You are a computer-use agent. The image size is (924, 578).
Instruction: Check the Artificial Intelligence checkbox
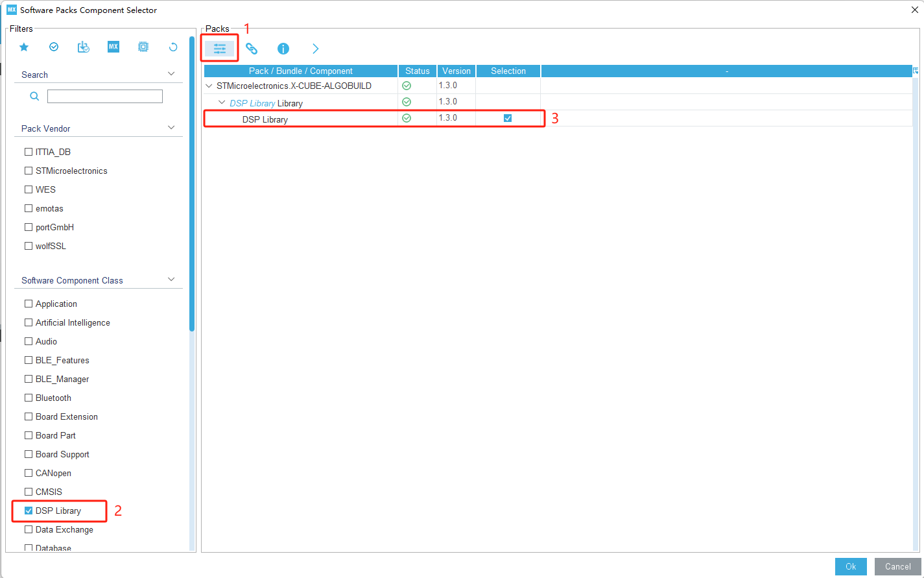coord(29,322)
